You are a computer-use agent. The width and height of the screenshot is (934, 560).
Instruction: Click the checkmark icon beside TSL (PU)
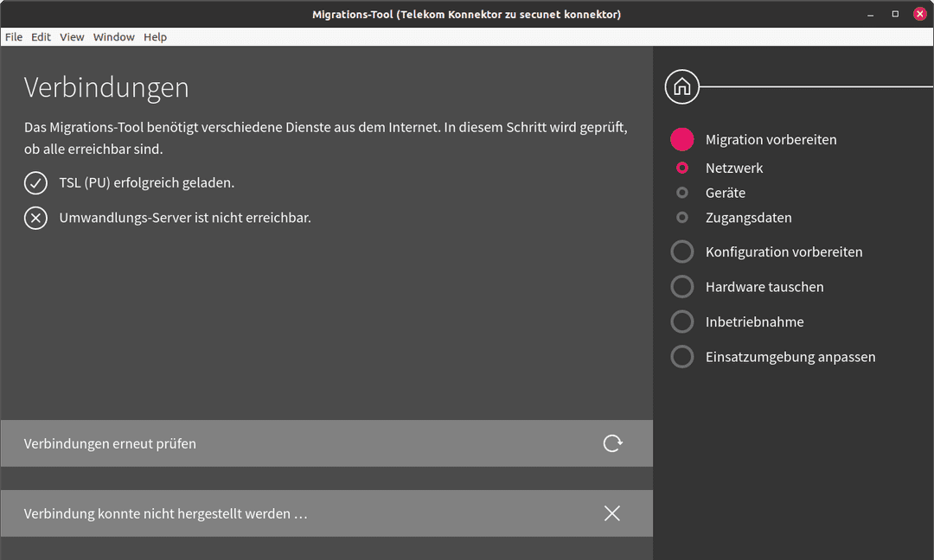pyautogui.click(x=35, y=182)
